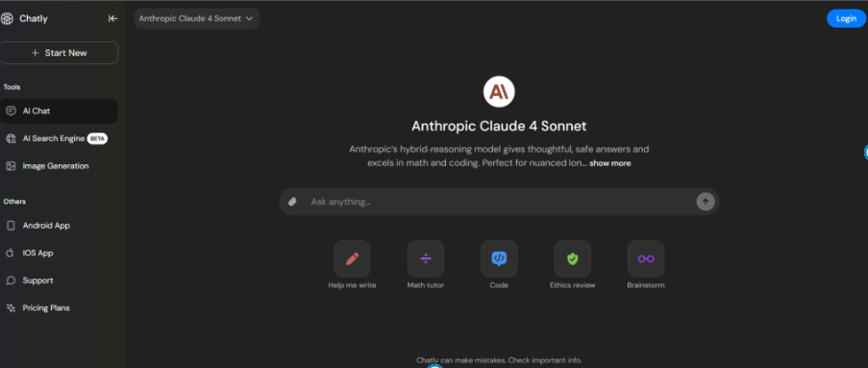Click the Anthropic Claude 4 Sonnet heading
Image resolution: width=868 pixels, height=368 pixels.
[x=499, y=126]
